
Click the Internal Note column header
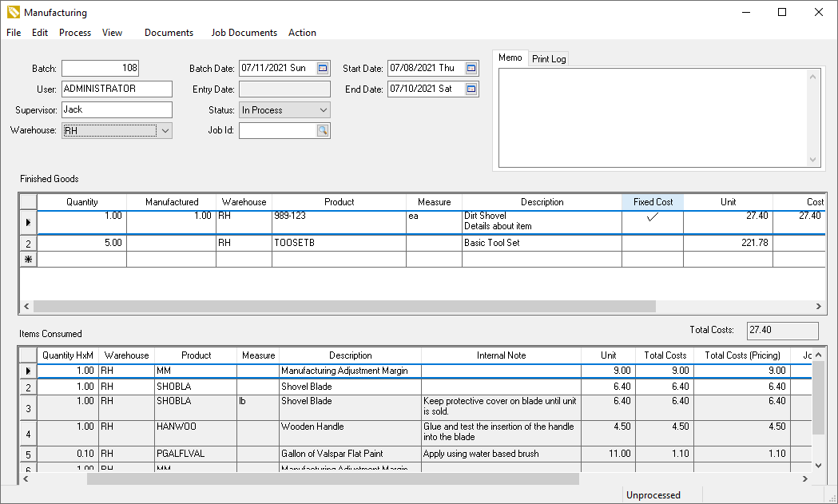tap(501, 355)
